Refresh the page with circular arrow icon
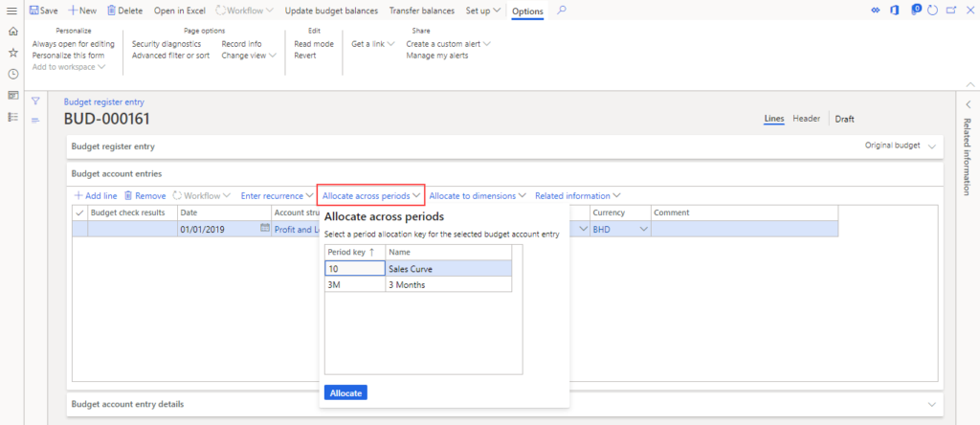This screenshot has height=425, width=980. pos(931,11)
